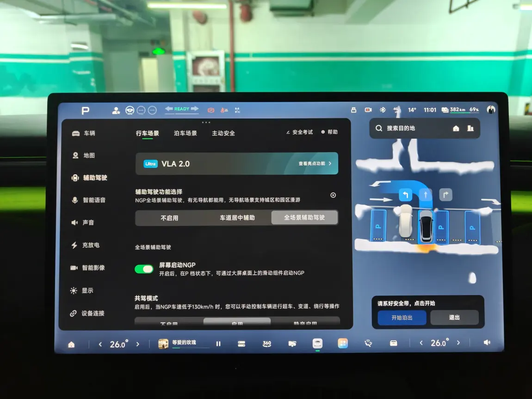This screenshot has height=399, width=532.
Task: Tap the volume speaker icon
Action: coord(487,343)
